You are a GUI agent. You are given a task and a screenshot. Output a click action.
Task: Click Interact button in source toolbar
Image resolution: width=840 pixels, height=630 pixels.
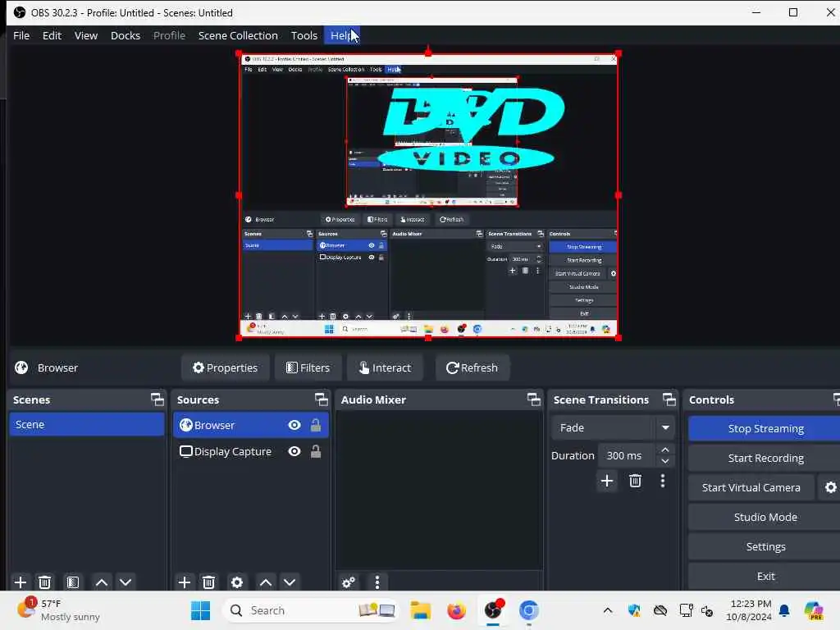click(x=386, y=367)
